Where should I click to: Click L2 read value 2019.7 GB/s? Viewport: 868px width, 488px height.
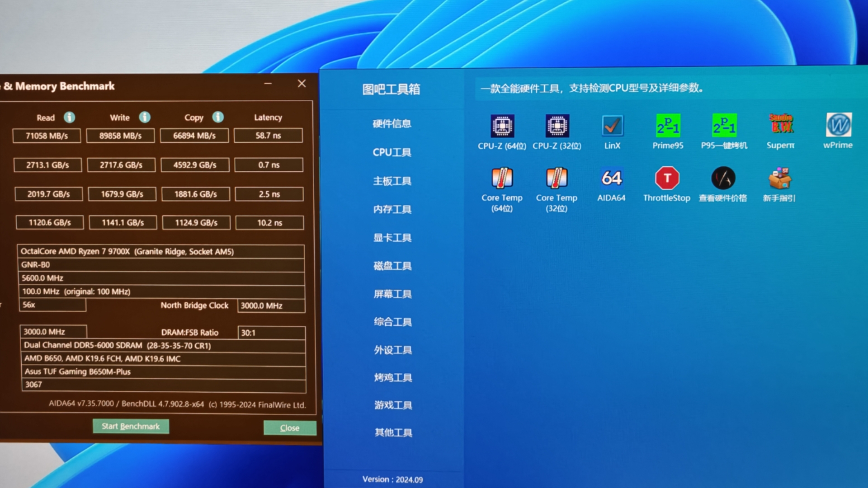(x=49, y=194)
